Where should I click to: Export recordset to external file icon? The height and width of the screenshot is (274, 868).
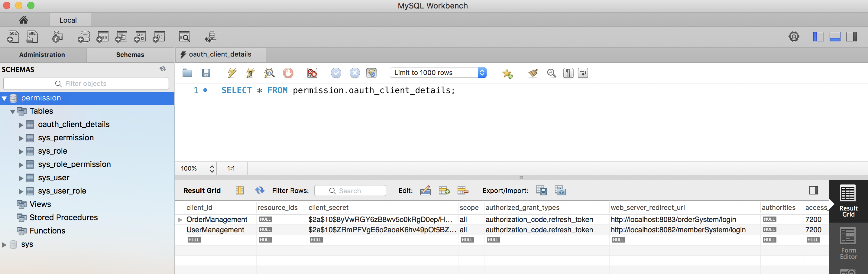[x=541, y=191]
